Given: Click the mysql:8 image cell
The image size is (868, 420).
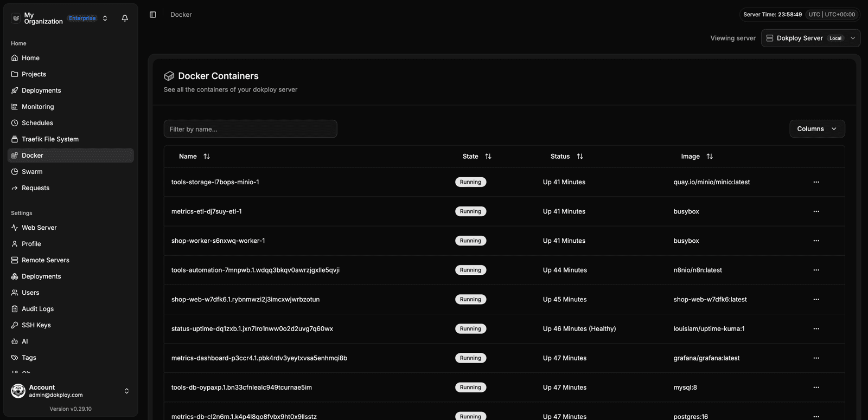Looking at the screenshot, I should pos(685,387).
